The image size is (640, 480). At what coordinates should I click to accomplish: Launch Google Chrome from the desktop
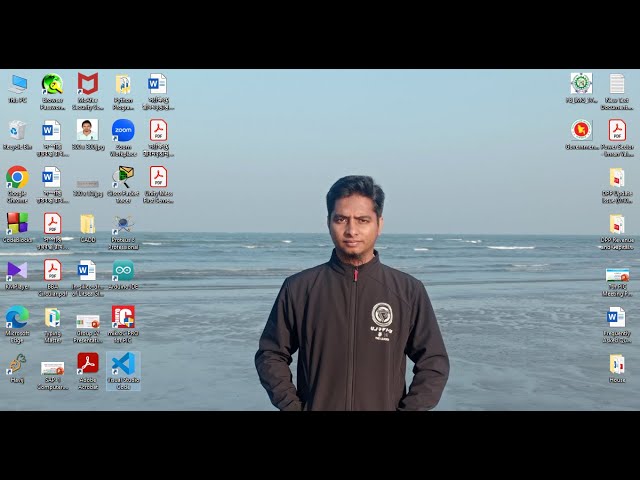(18, 178)
